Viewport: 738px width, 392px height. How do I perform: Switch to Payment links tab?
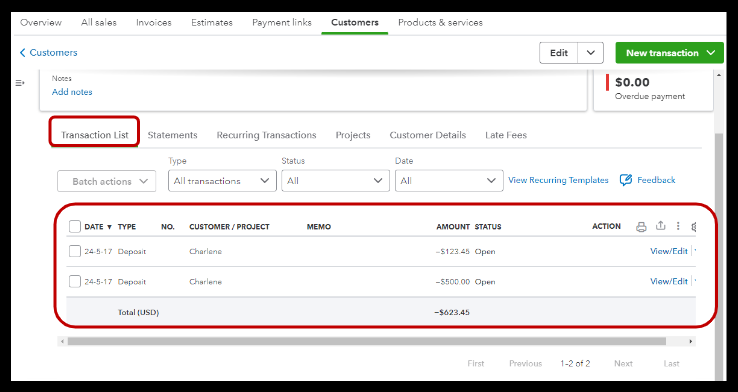tap(282, 23)
